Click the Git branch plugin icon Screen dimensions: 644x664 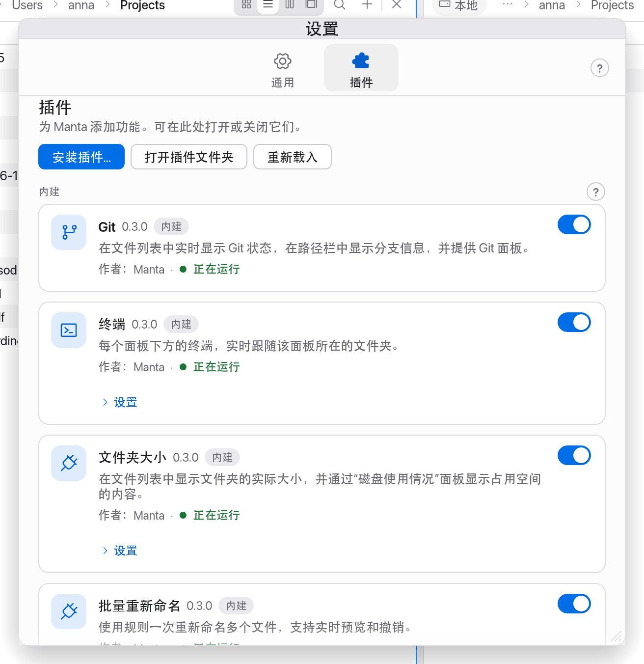(69, 232)
